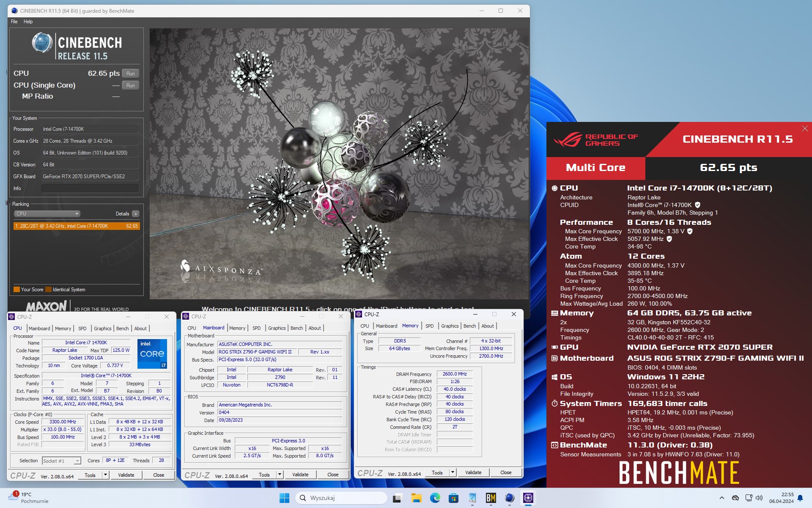Click the verified badge after 5057.92 MHz
The height and width of the screenshot is (508, 812).
(669, 239)
